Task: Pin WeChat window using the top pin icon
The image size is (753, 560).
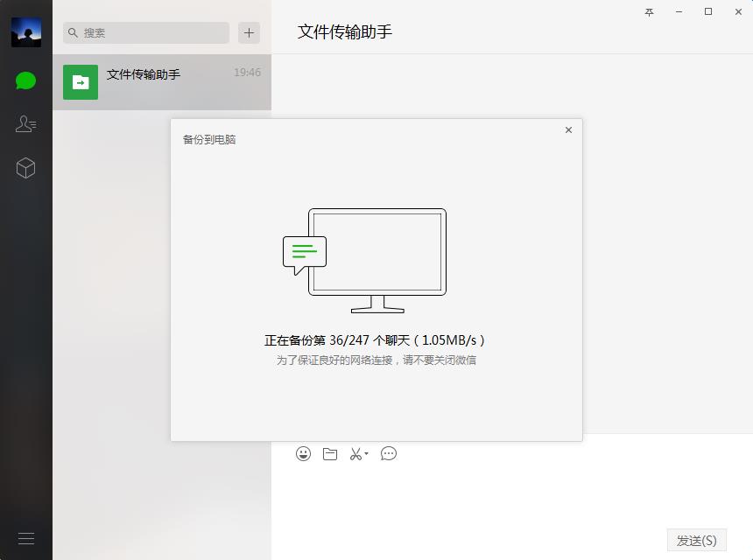Action: tap(649, 12)
